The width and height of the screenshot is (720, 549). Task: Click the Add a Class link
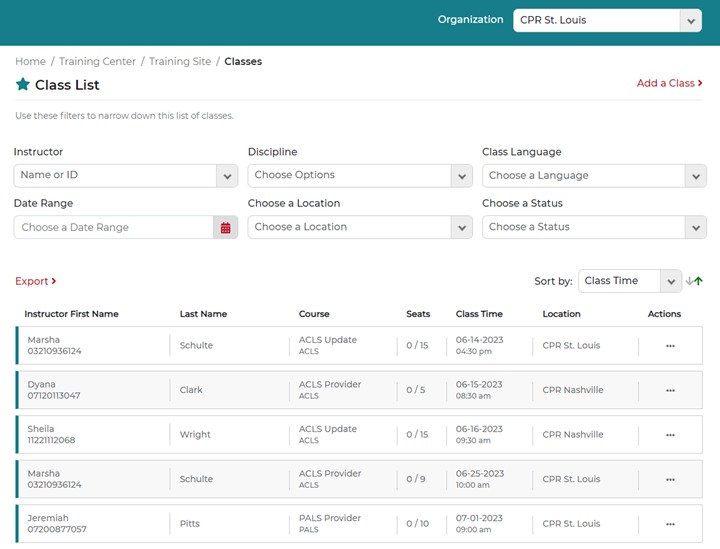click(x=669, y=83)
